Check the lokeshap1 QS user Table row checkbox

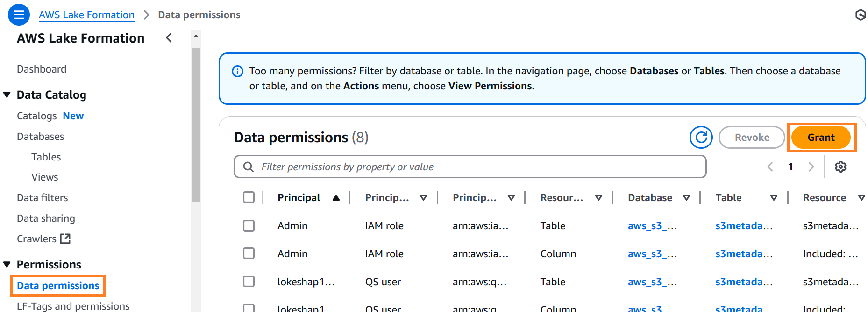249,282
